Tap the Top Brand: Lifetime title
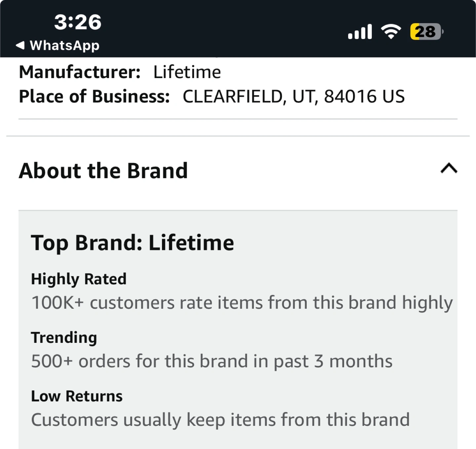Image resolution: width=476 pixels, height=449 pixels. tap(133, 243)
